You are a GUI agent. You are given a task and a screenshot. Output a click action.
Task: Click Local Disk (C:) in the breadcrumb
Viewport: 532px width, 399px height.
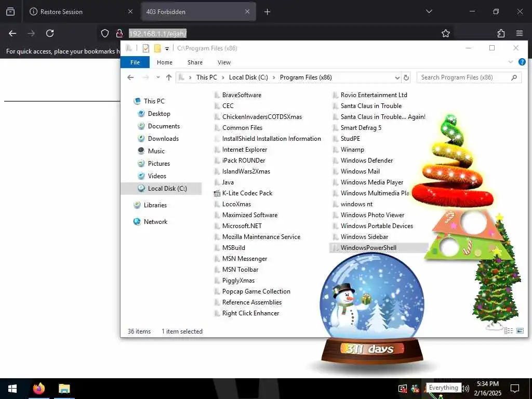[x=248, y=77]
